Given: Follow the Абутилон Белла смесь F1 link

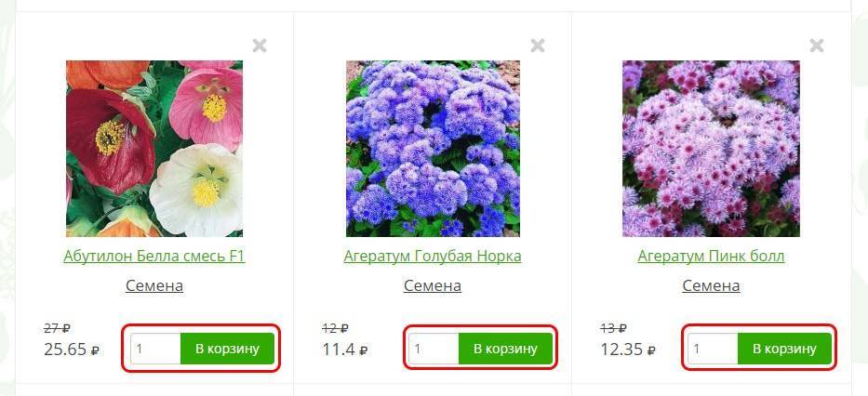Looking at the screenshot, I should [154, 256].
